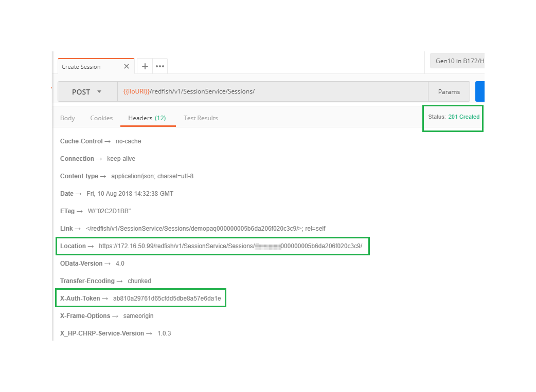
Task: Open the Gen10 environment selector
Action: point(457,61)
